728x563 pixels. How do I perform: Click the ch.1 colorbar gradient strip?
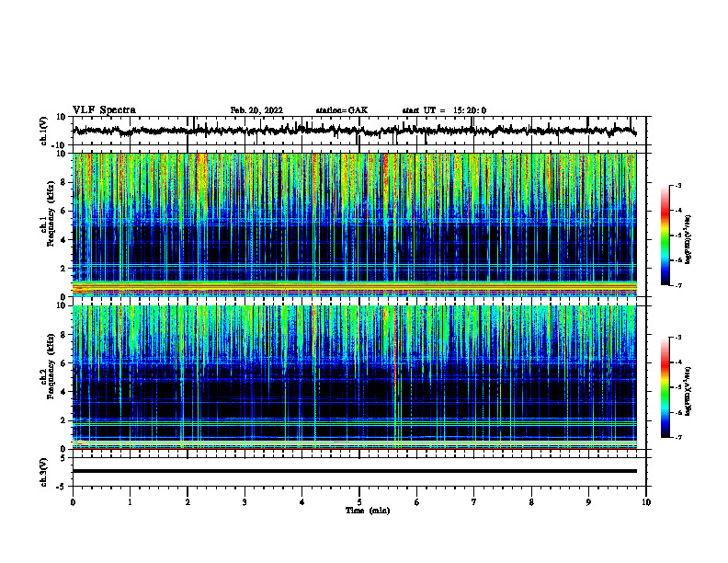coord(665,236)
